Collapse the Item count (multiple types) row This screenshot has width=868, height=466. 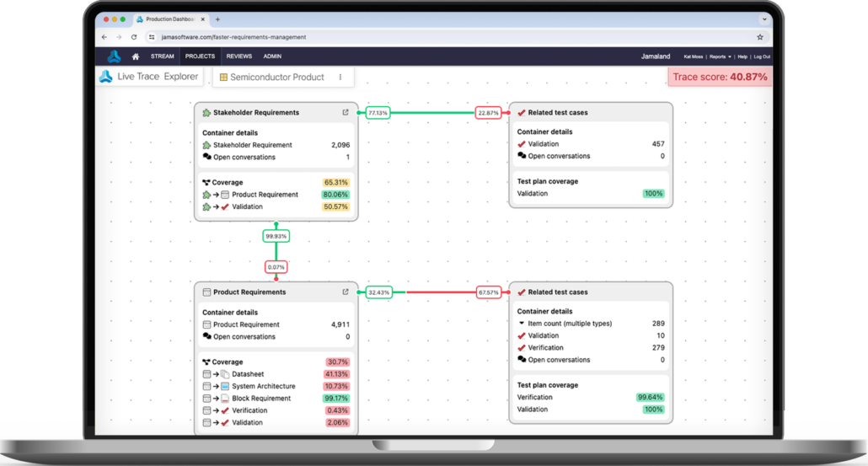click(522, 324)
